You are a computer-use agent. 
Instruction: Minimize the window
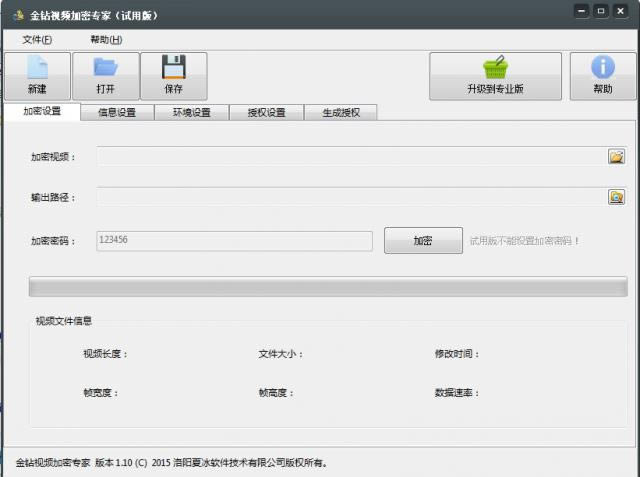coord(582,11)
